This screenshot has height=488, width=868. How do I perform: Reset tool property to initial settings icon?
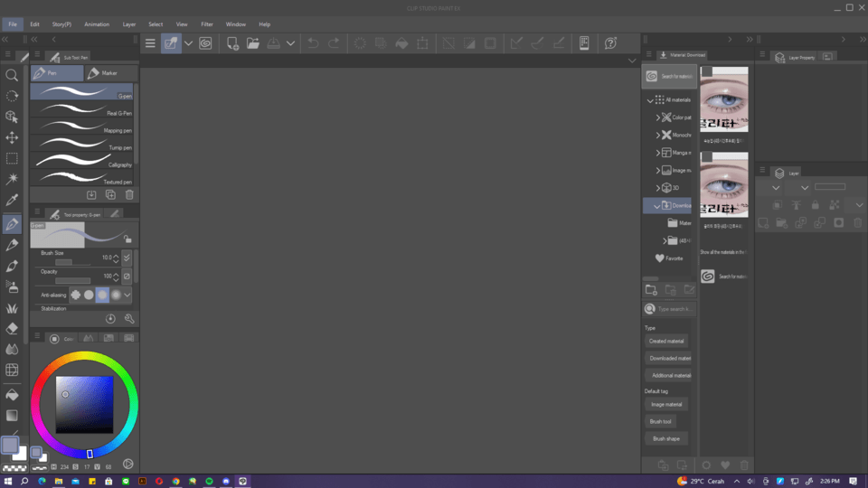[110, 319]
